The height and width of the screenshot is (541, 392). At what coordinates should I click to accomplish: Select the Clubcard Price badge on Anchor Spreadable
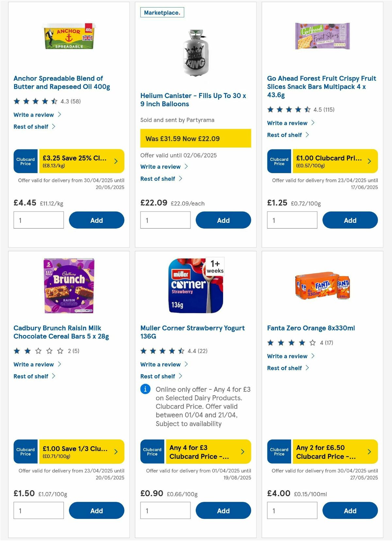coord(25,161)
